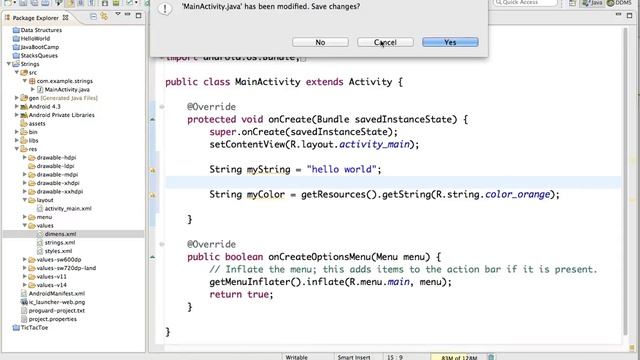Collapse the res folder
This screenshot has height=360, width=640.
tap(17, 149)
